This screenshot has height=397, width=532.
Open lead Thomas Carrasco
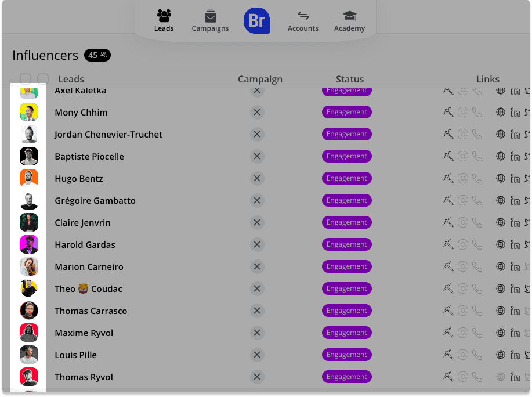pyautogui.click(x=91, y=311)
